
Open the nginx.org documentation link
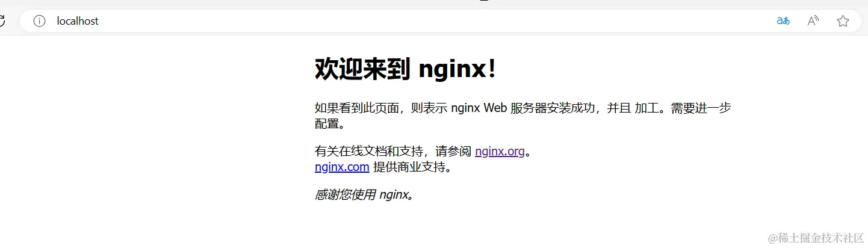tap(500, 151)
